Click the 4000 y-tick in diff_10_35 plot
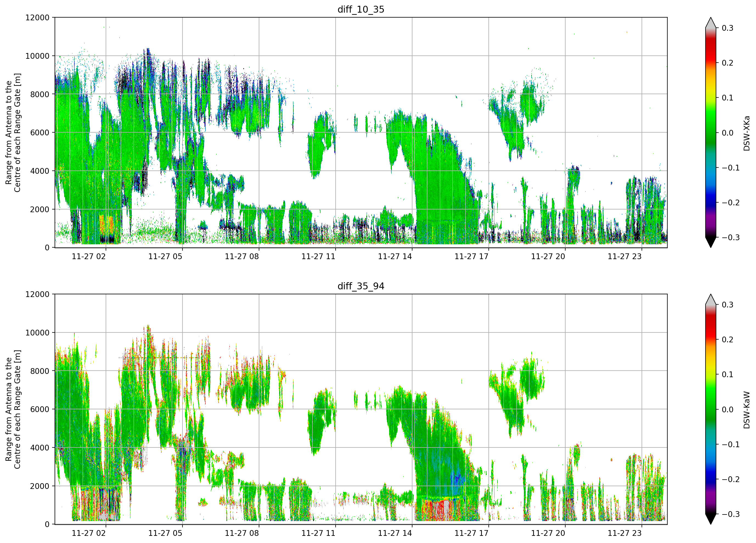 (40, 171)
